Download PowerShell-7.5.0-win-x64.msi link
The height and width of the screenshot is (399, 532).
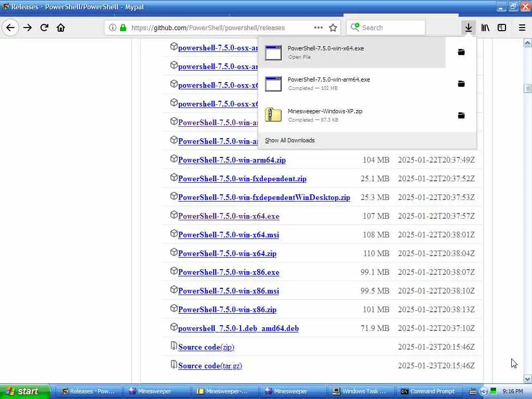[x=229, y=235]
